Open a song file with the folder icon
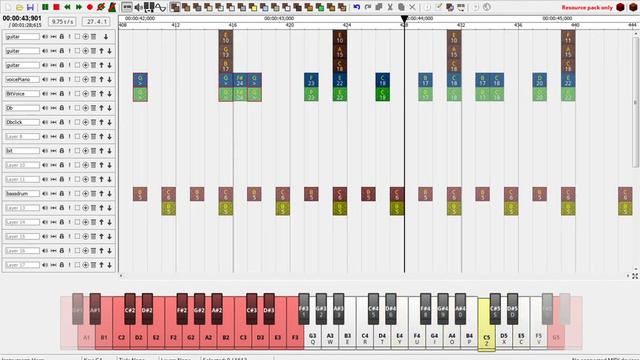The image size is (640, 360). tap(19, 7)
